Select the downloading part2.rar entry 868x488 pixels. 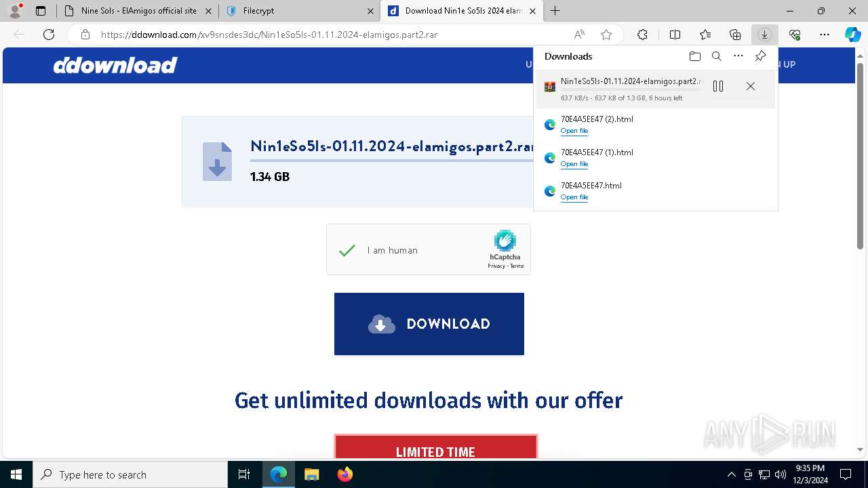655,89
